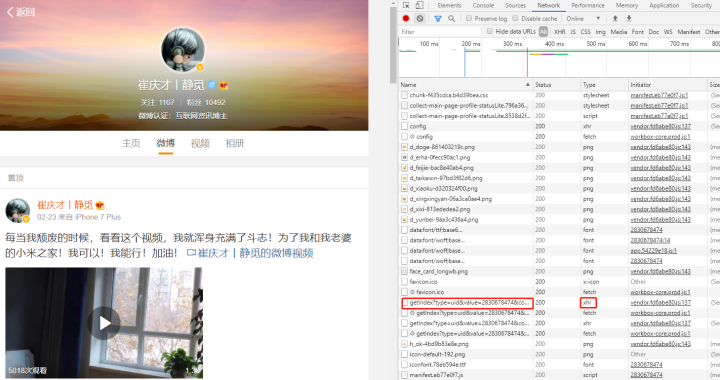The height and width of the screenshot is (380, 720).
Task: Open the Application panel tab
Action: pyautogui.click(x=664, y=6)
